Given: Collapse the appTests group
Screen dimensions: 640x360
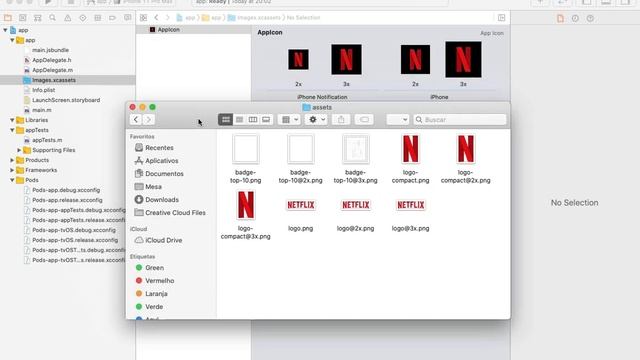Looking at the screenshot, I should coord(12,130).
